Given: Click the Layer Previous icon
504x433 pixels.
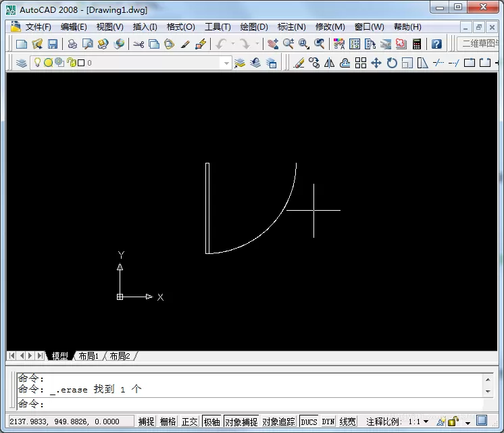Looking at the screenshot, I should tap(255, 63).
